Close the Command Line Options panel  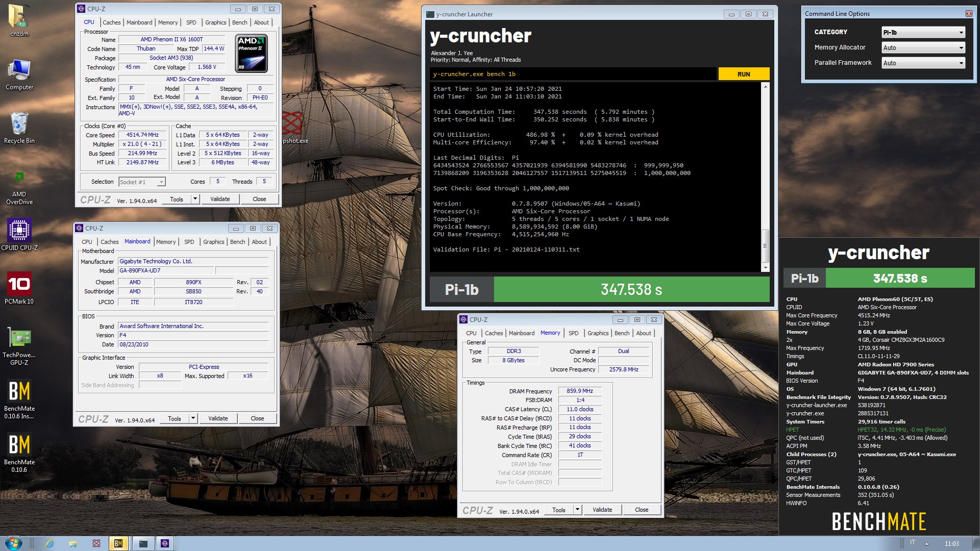969,13
